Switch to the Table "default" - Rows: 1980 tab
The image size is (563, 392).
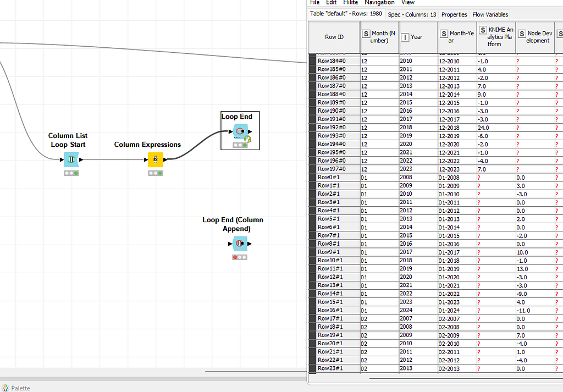(346, 14)
